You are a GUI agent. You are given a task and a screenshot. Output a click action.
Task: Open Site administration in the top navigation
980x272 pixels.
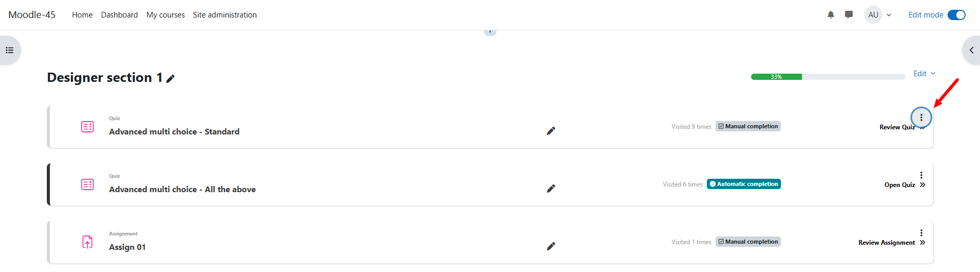click(225, 15)
